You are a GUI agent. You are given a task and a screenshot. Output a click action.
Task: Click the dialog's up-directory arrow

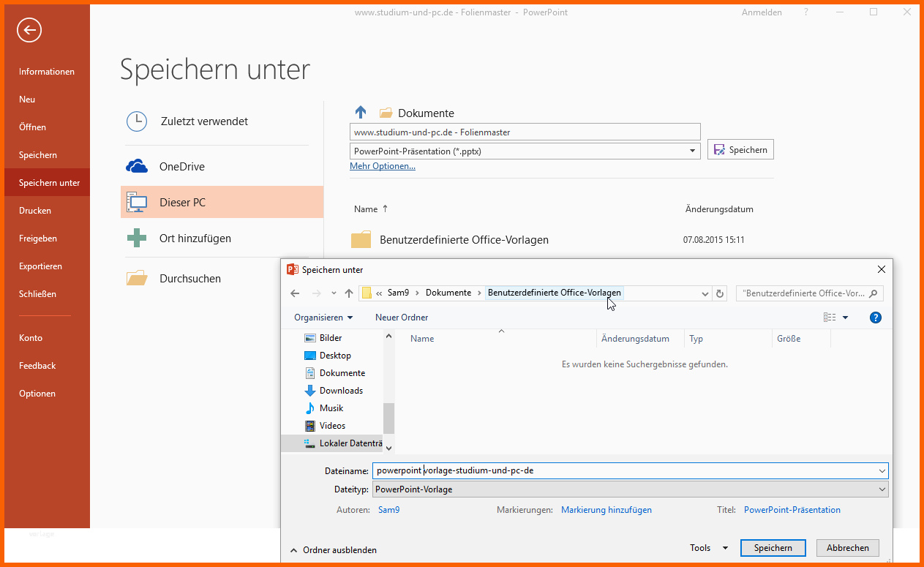pos(349,293)
